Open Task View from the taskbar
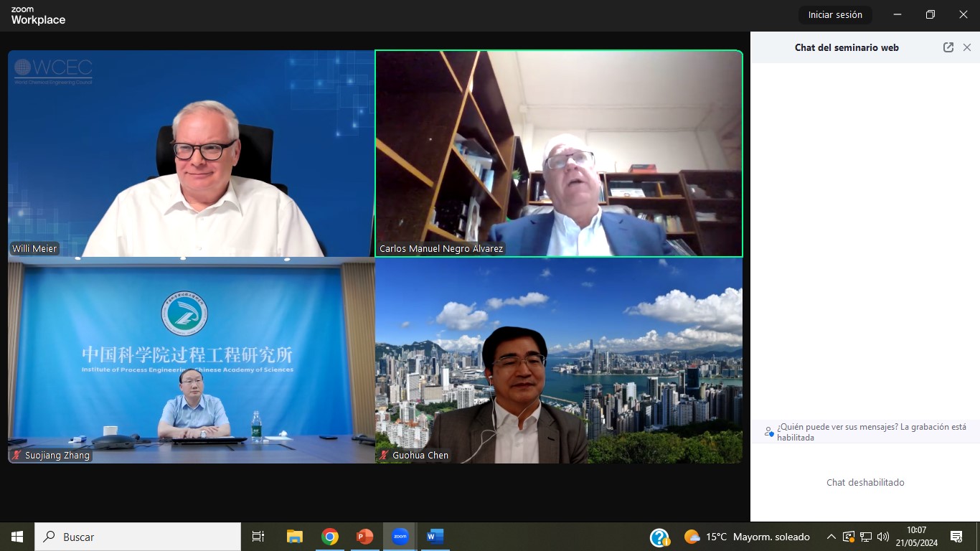 258,537
